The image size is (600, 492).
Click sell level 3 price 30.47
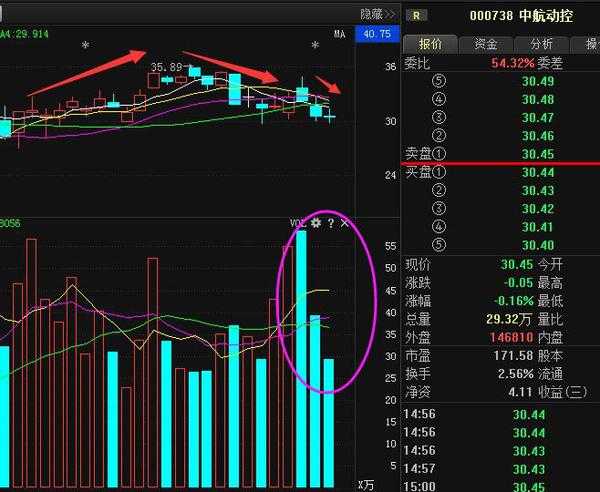538,117
